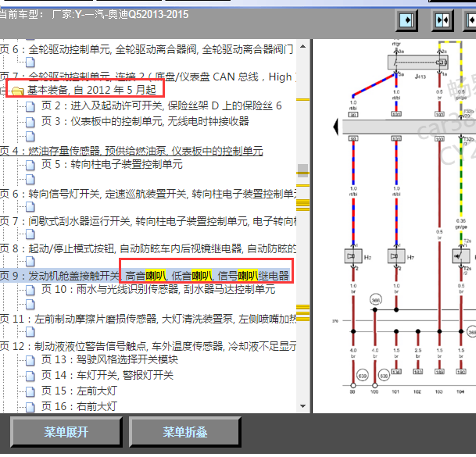The image size is (476, 457).
Task: Select 页 9：发动机舱盖接触开关, 高音喇叭
Action: tap(145, 276)
